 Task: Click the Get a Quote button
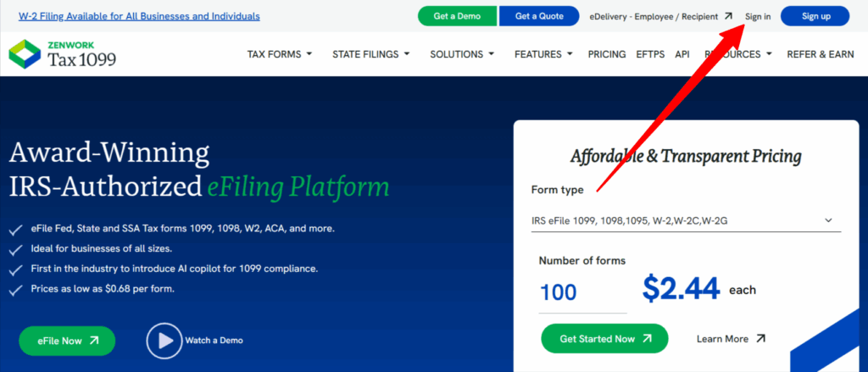[538, 16]
